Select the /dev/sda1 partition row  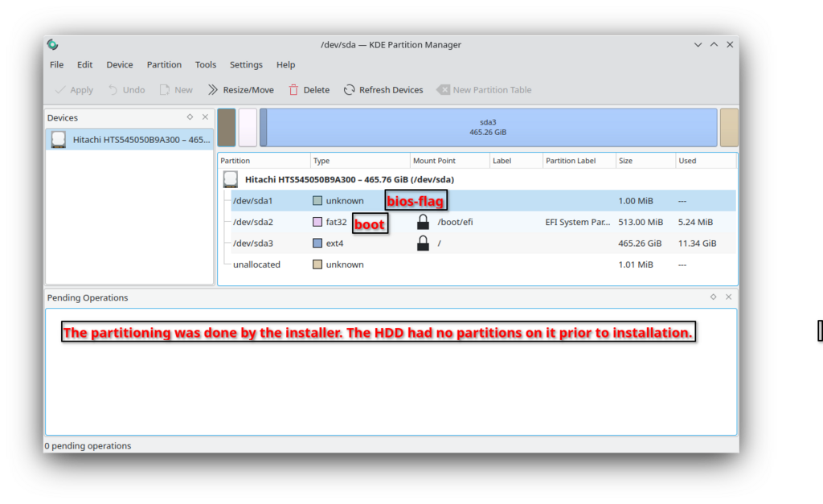483,200
